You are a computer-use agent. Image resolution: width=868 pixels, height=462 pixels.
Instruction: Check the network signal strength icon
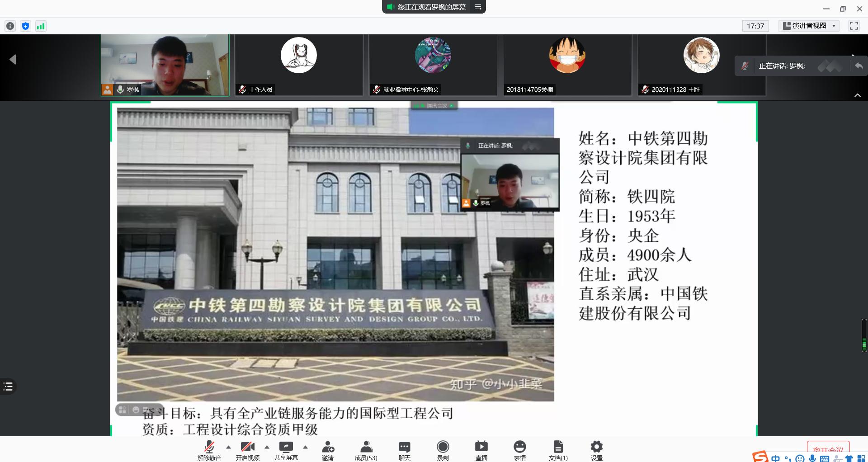pyautogui.click(x=41, y=26)
